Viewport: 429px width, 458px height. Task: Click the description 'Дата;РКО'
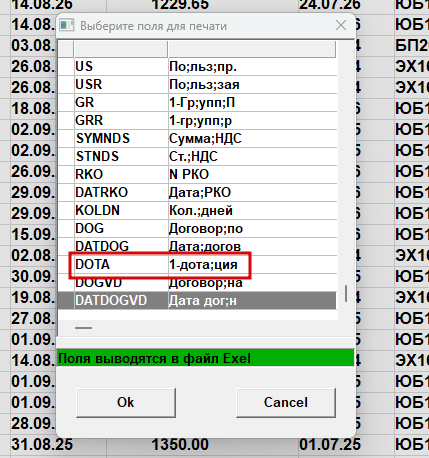click(200, 193)
